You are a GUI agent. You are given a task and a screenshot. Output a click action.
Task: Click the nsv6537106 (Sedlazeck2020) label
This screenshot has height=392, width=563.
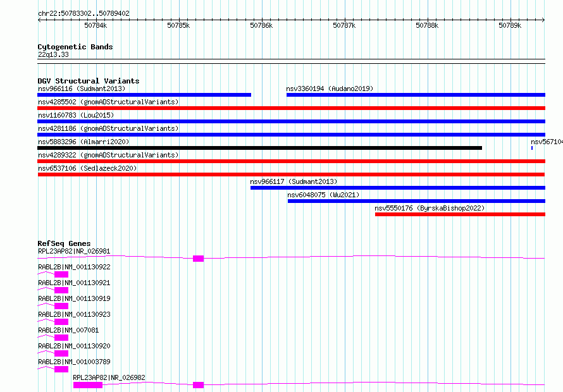[x=87, y=168]
